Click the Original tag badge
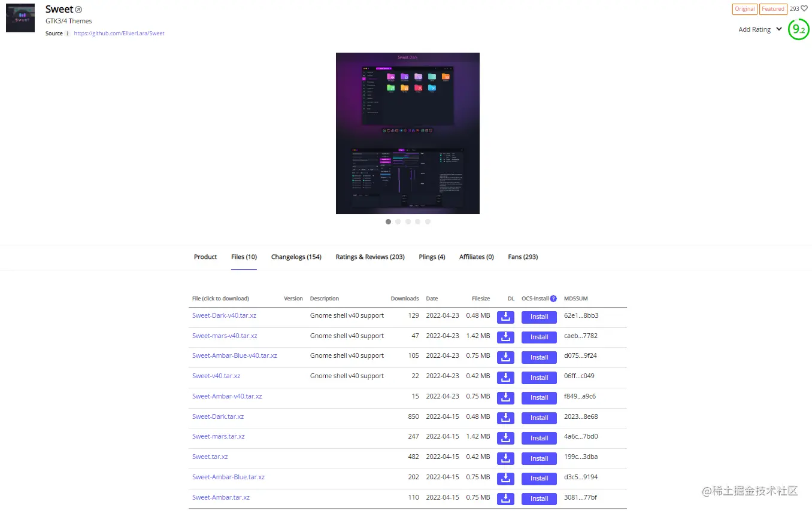 pyautogui.click(x=745, y=9)
